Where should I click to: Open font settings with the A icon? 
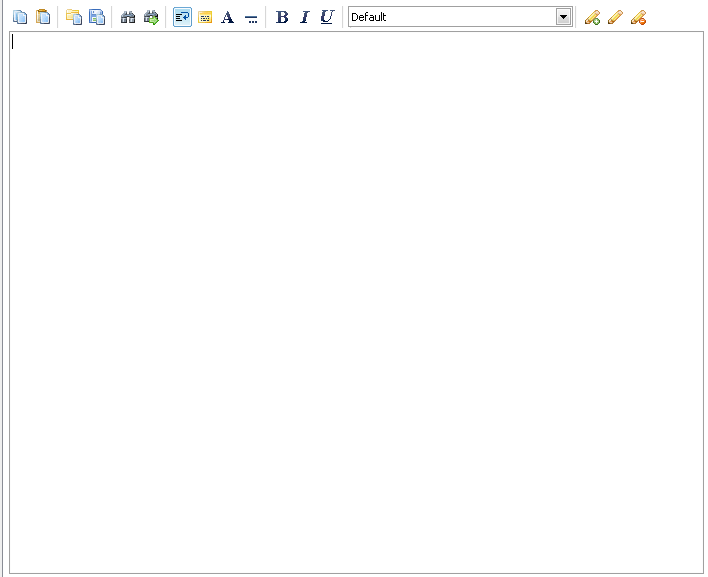pos(228,17)
